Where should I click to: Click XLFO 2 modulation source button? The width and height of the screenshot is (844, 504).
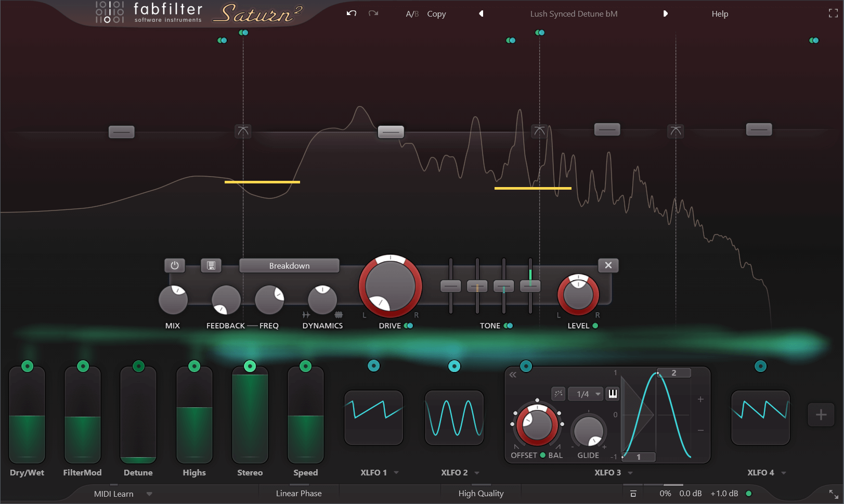click(x=455, y=366)
